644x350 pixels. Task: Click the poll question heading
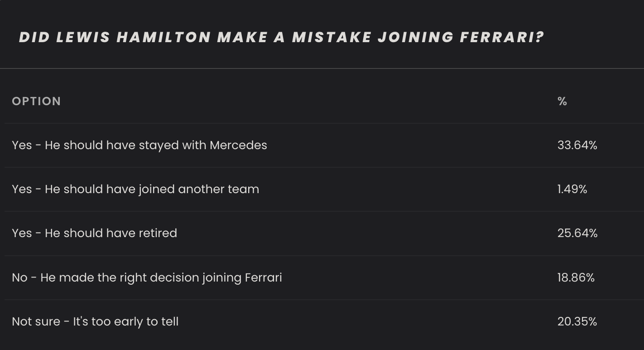(x=281, y=37)
